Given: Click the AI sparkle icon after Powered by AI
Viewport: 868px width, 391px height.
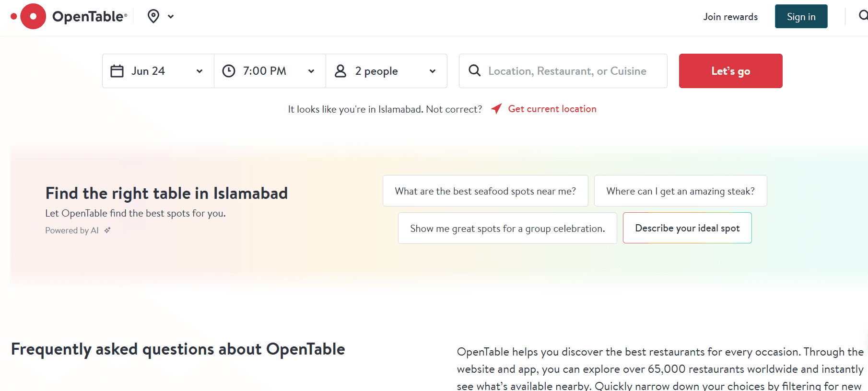Looking at the screenshot, I should [x=107, y=230].
